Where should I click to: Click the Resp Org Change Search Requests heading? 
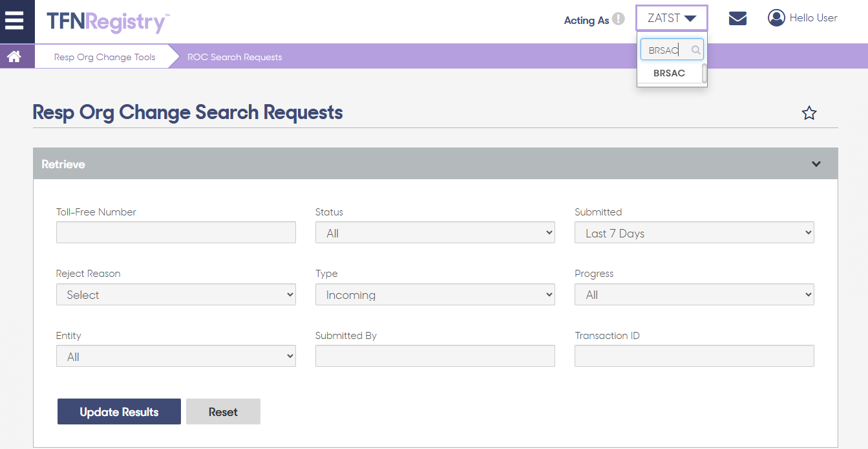point(187,113)
